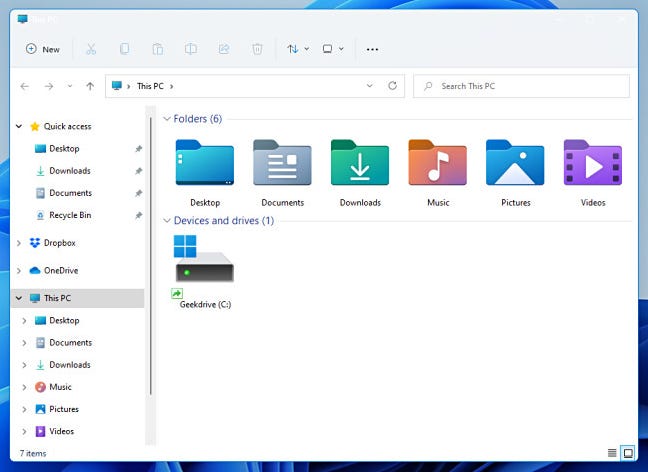Open the Music folder icon

coord(437,163)
